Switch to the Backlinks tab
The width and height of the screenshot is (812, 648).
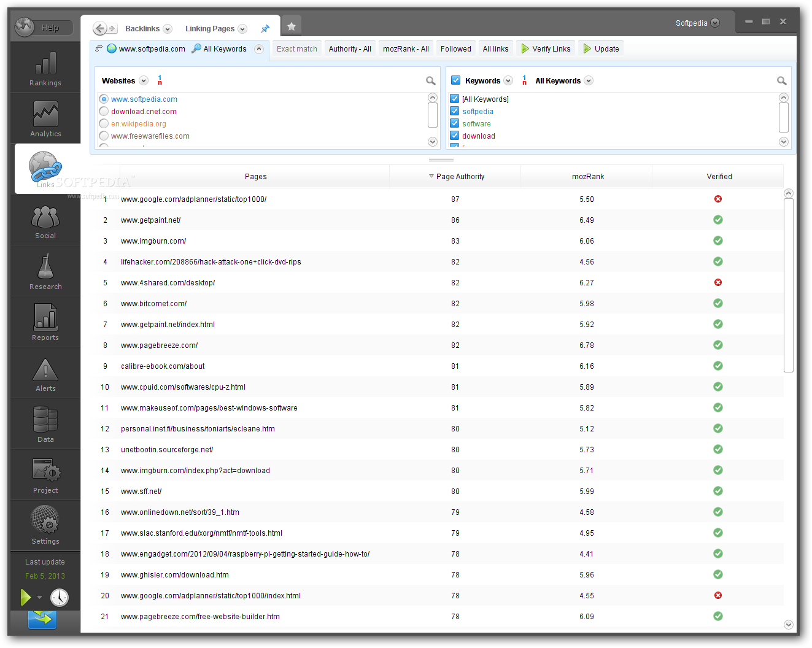142,29
